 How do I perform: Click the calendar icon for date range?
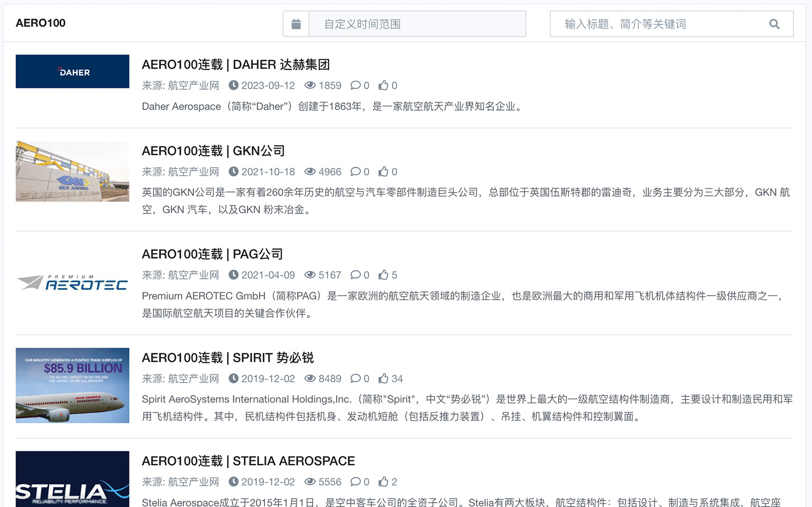point(296,24)
